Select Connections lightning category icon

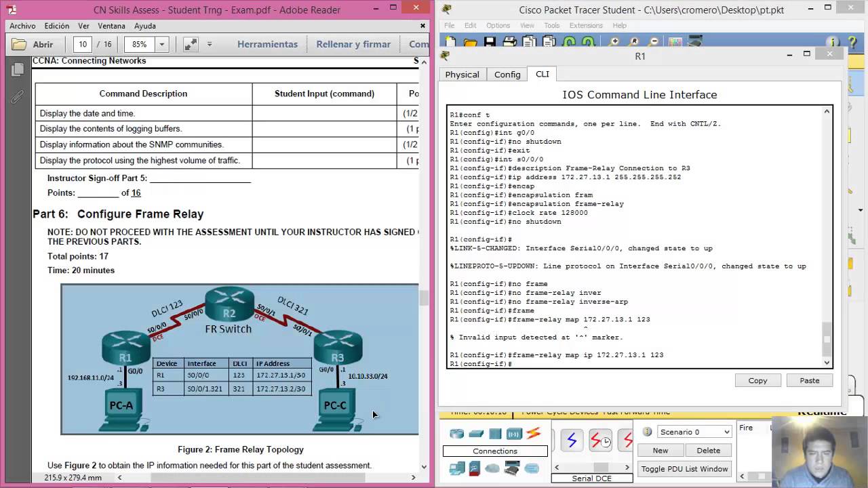534,433
